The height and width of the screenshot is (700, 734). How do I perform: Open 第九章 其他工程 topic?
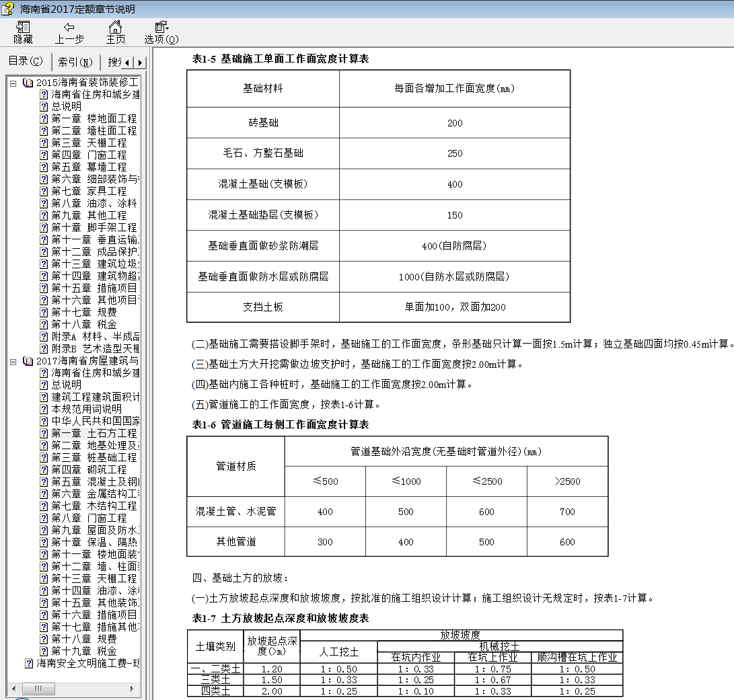[89, 216]
